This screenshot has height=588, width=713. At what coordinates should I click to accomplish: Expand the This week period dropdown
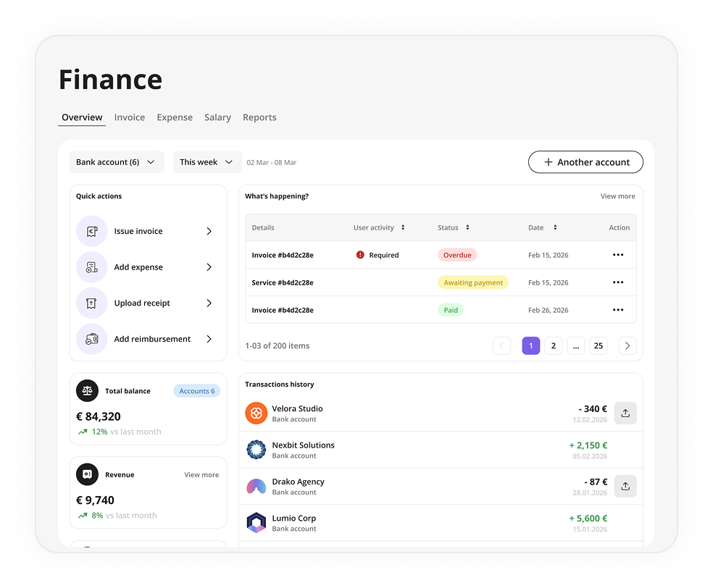(x=207, y=162)
